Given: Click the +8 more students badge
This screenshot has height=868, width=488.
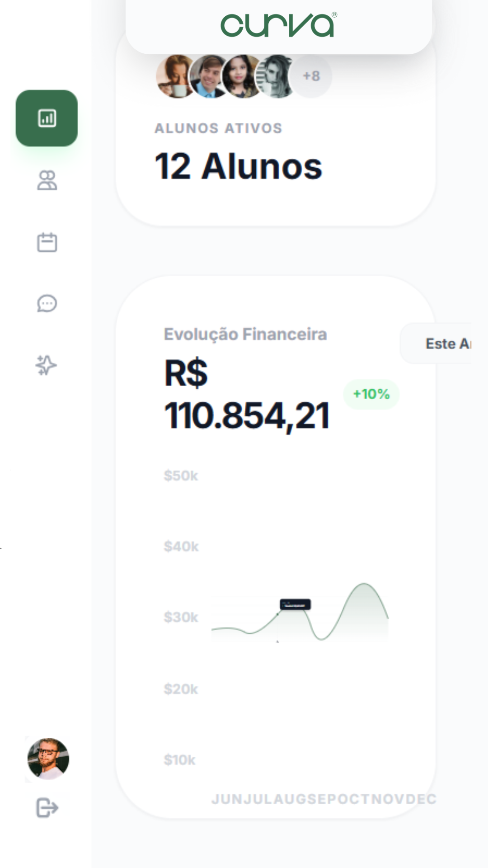Looking at the screenshot, I should tap(311, 76).
